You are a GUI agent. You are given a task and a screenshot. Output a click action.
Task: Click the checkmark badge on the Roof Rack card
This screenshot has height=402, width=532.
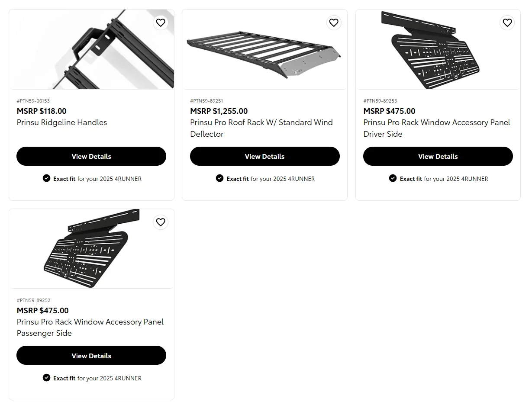coord(219,178)
